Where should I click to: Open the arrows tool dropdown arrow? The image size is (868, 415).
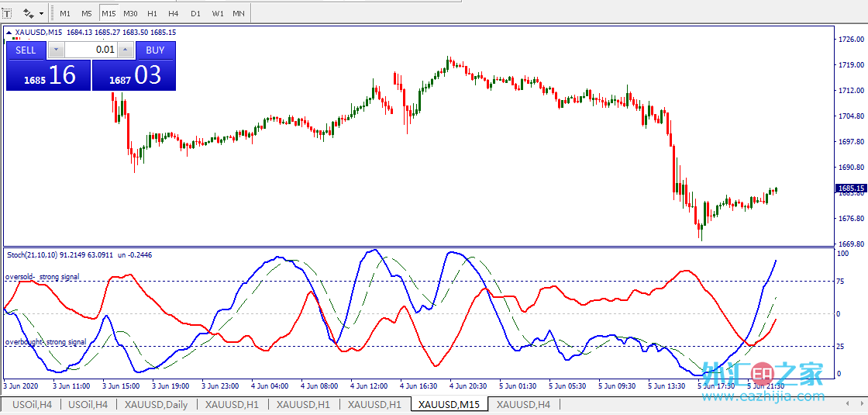(x=41, y=12)
